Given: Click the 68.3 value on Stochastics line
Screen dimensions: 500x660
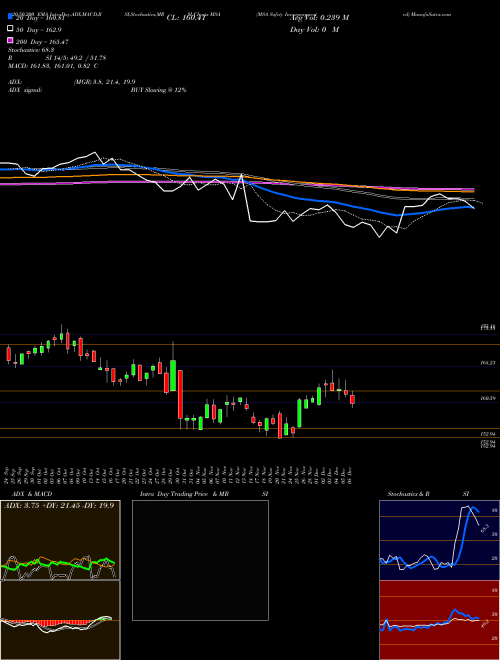Looking at the screenshot, I should tap(484, 528).
